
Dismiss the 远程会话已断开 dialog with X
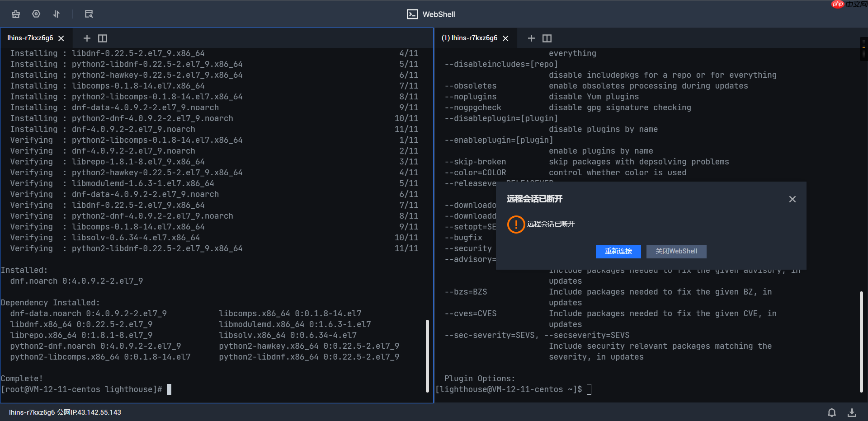click(x=792, y=199)
